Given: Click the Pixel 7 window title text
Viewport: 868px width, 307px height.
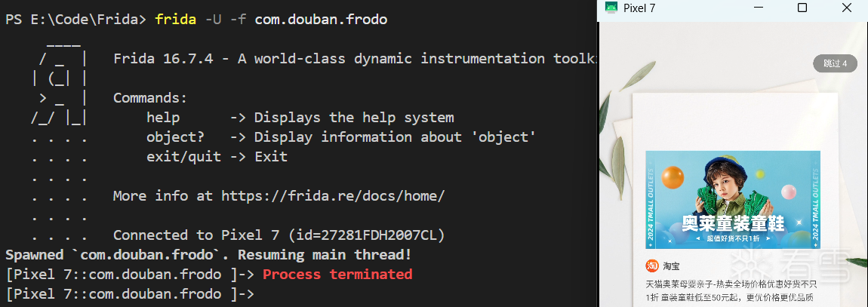Looking at the screenshot, I should point(639,8).
